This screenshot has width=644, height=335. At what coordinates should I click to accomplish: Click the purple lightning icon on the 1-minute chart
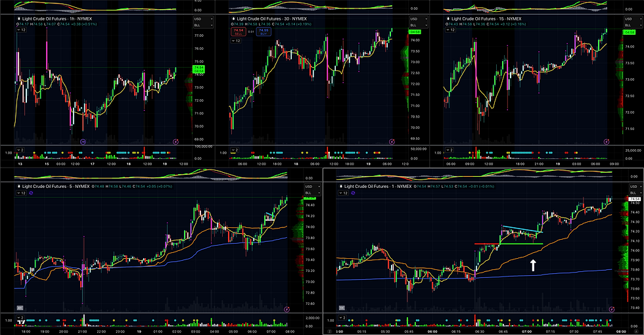pyautogui.click(x=612, y=309)
